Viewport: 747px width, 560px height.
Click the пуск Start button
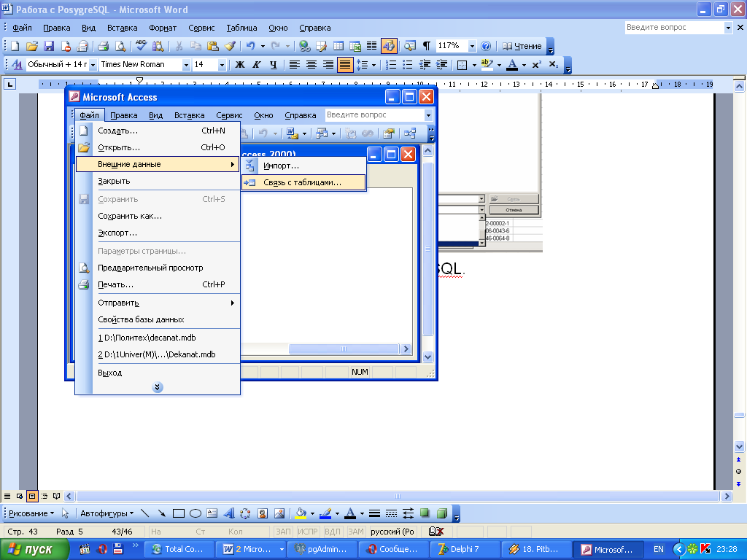coord(34,550)
